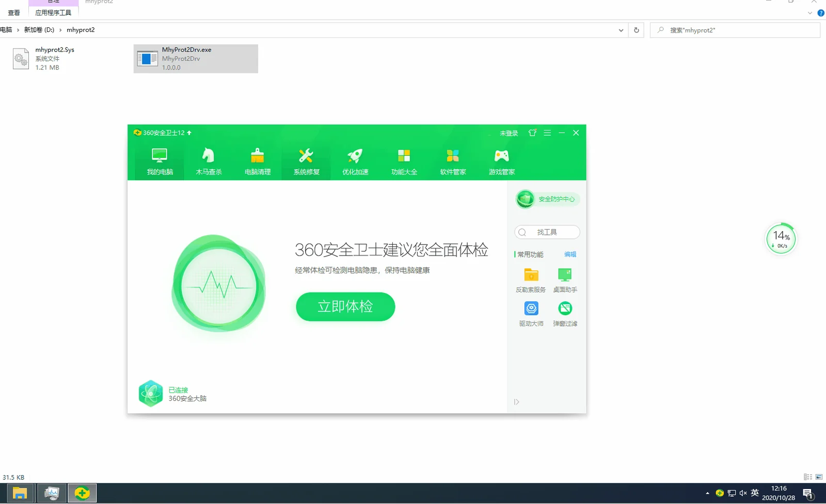Open File Explorer from the taskbar

click(x=20, y=494)
